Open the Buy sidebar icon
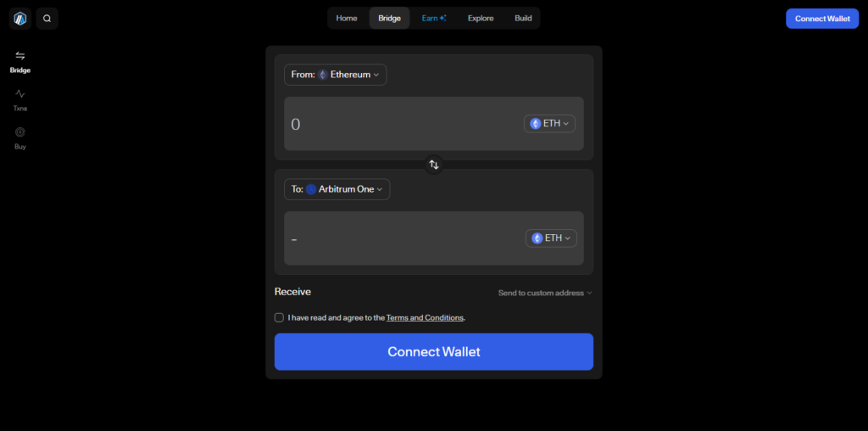The width and height of the screenshot is (868, 431). 20,132
